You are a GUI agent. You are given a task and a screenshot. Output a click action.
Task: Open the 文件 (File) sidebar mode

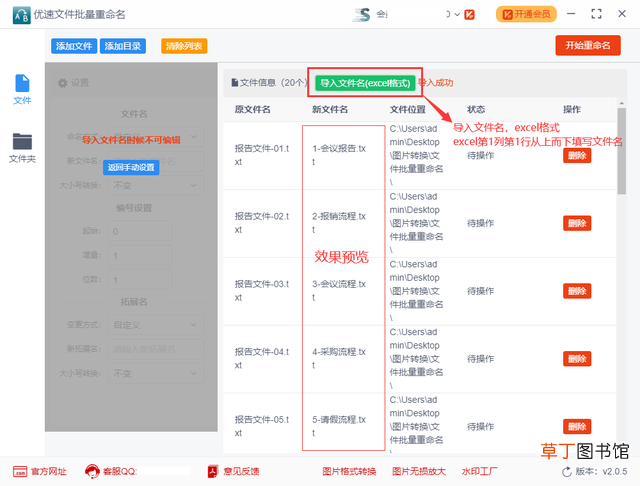(22, 89)
